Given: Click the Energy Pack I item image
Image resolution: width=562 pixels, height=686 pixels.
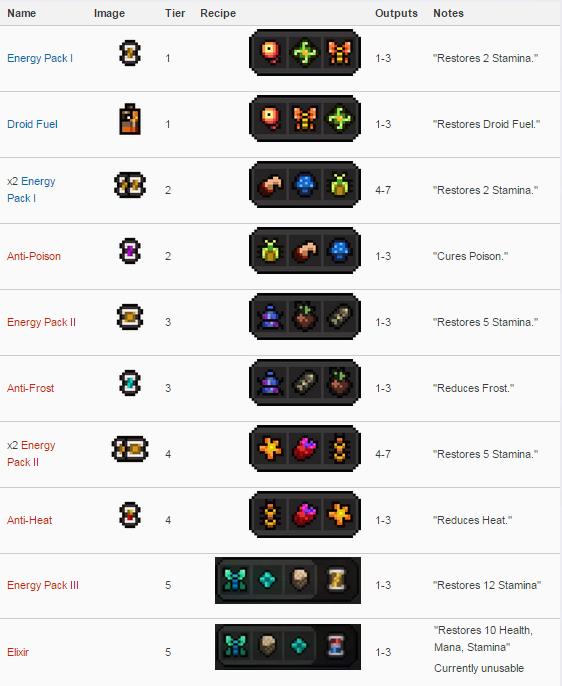Looking at the screenshot, I should 130,53.
